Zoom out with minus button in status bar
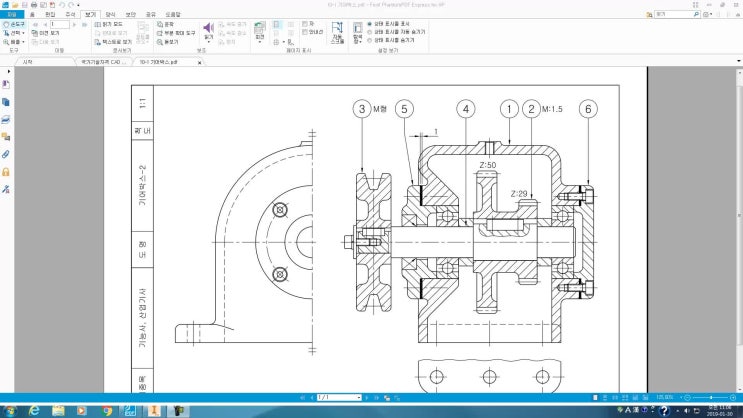Image resolution: width=743 pixels, height=418 pixels. [x=688, y=398]
